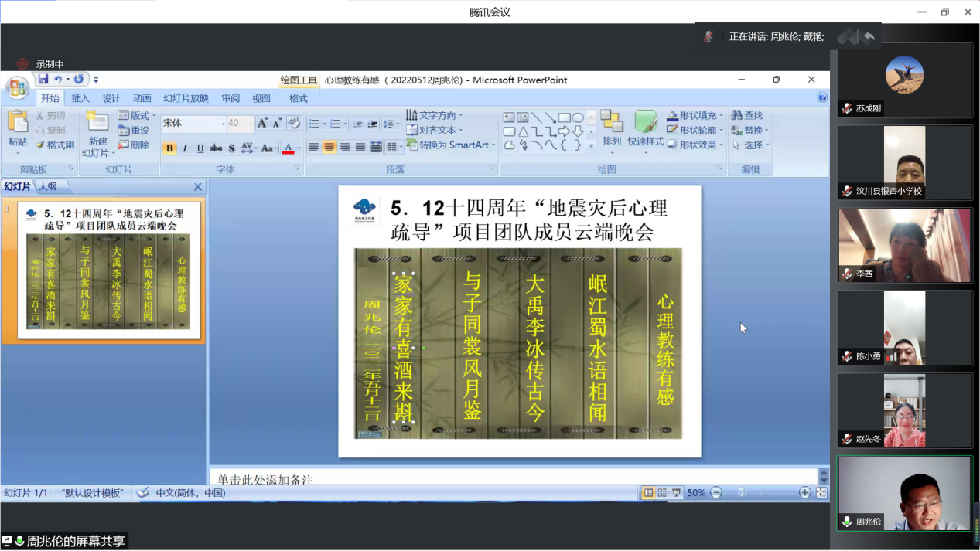Toggle center text alignment
980x551 pixels.
tap(330, 147)
